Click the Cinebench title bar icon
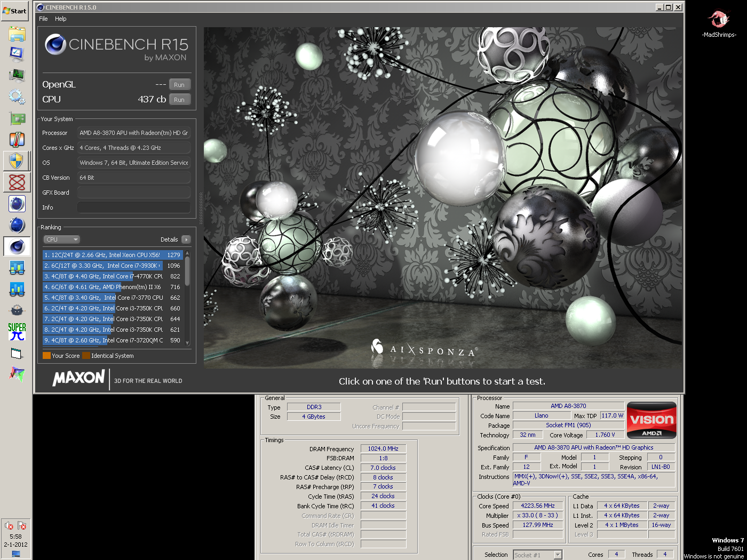The width and height of the screenshot is (747, 560). 40,7
